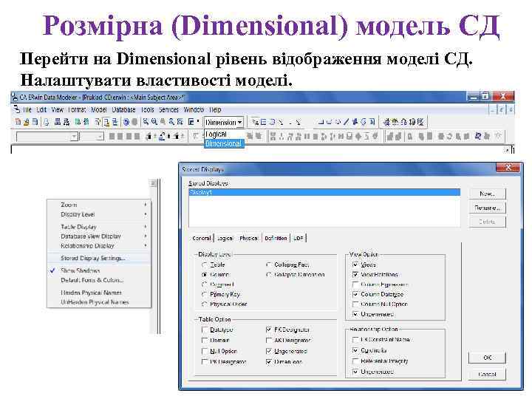Image resolution: width=532 pixels, height=399 pixels.
Task: Switch to the General tab
Action: click(202, 238)
